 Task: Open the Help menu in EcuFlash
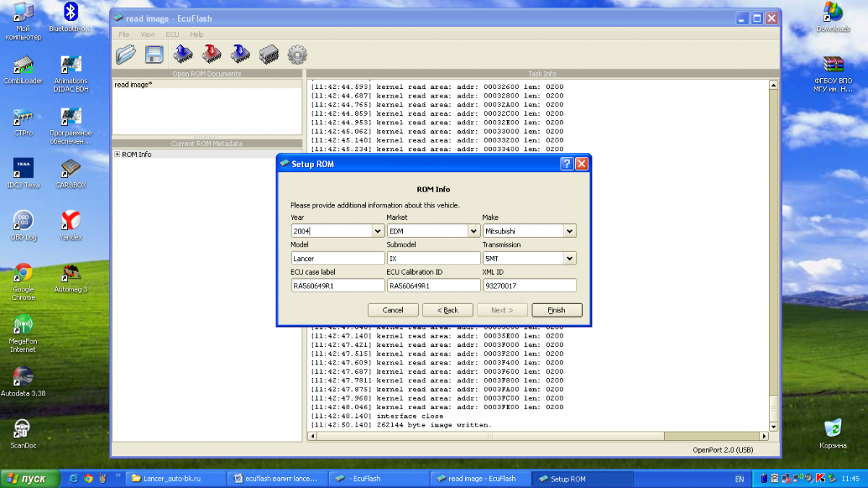[197, 34]
